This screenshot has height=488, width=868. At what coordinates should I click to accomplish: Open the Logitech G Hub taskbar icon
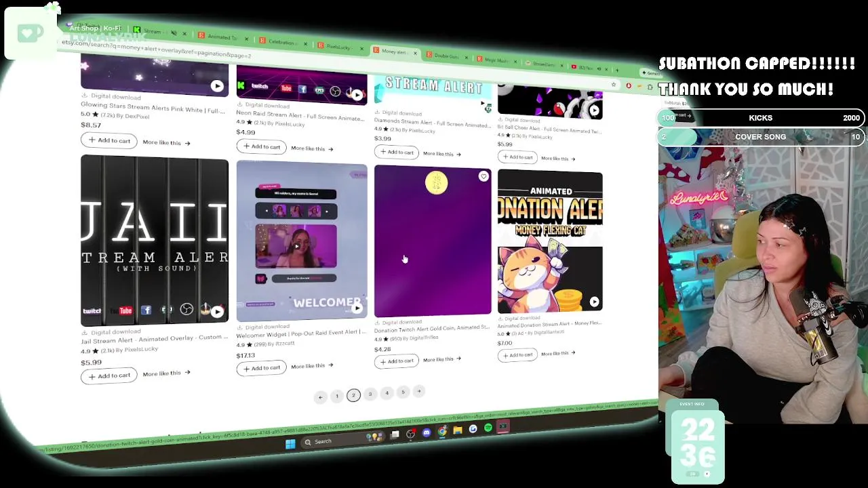coord(473,429)
